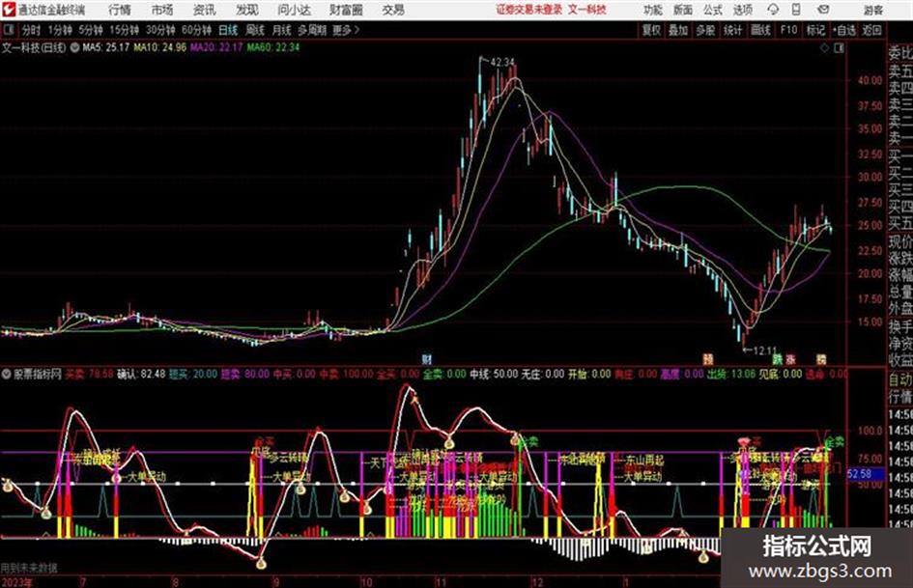Open the 问小达 menu
913x588 pixels.
click(x=294, y=10)
